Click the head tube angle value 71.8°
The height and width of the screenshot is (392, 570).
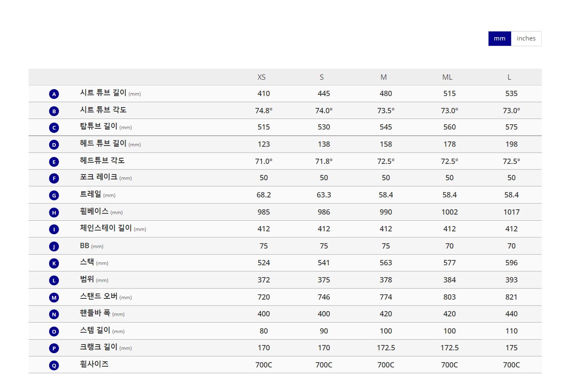[x=324, y=161]
